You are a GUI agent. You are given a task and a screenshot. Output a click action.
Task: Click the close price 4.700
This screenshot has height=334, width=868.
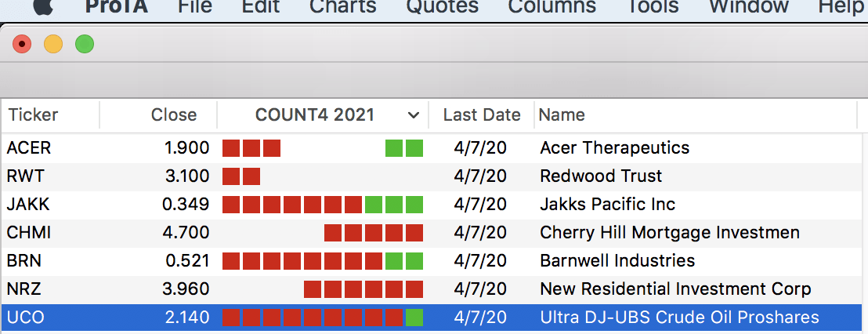[186, 233]
